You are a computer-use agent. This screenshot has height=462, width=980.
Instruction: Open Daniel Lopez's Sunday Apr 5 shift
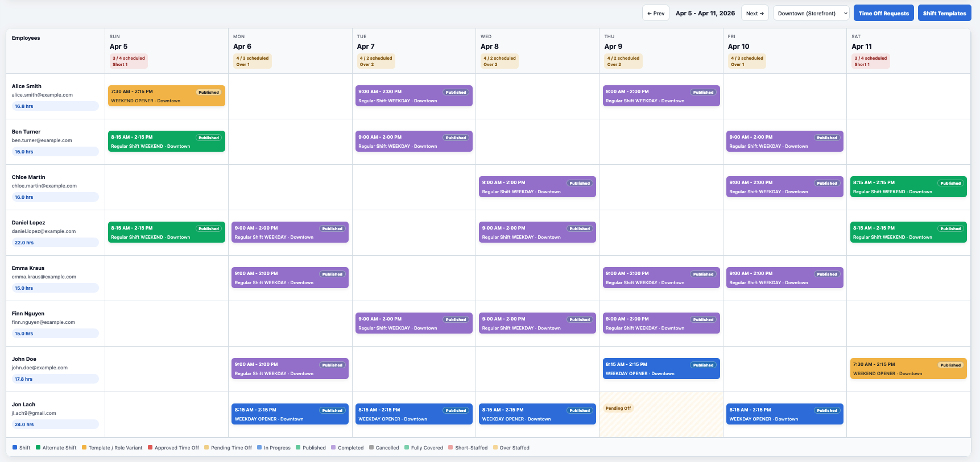pyautogui.click(x=167, y=232)
